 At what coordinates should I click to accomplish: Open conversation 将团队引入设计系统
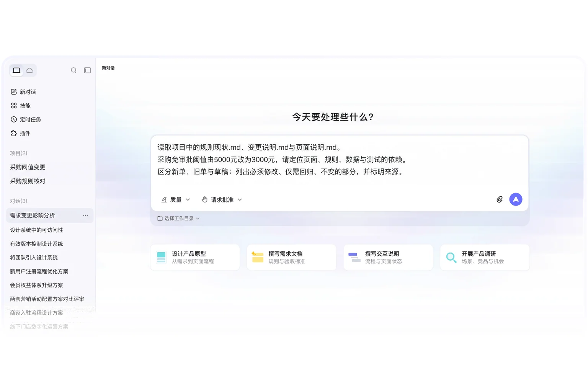[34, 258]
